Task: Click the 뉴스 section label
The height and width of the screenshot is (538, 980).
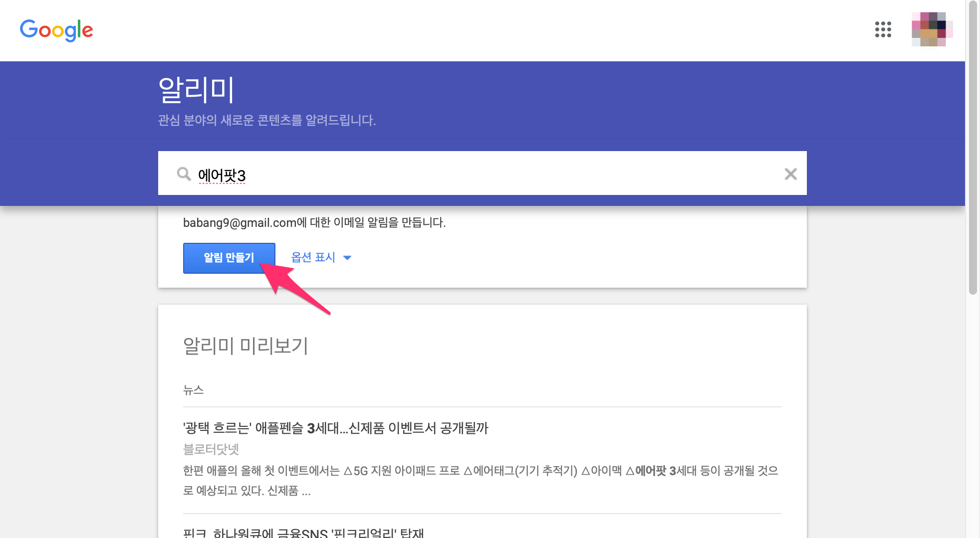Action: (x=193, y=390)
